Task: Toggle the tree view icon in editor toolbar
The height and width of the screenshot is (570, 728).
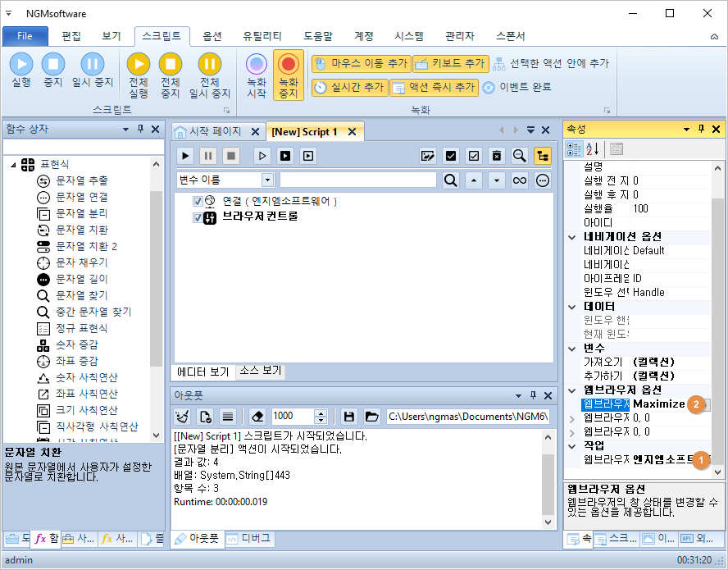Action: tap(542, 156)
